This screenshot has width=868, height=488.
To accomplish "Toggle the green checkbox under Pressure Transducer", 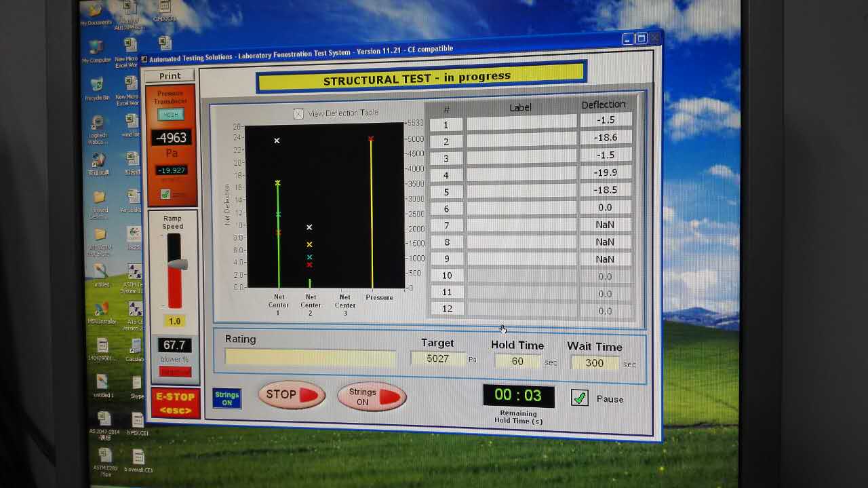I will coord(165,195).
